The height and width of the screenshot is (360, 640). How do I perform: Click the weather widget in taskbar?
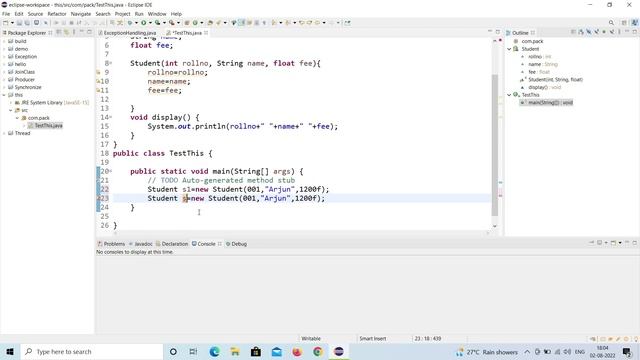click(487, 352)
